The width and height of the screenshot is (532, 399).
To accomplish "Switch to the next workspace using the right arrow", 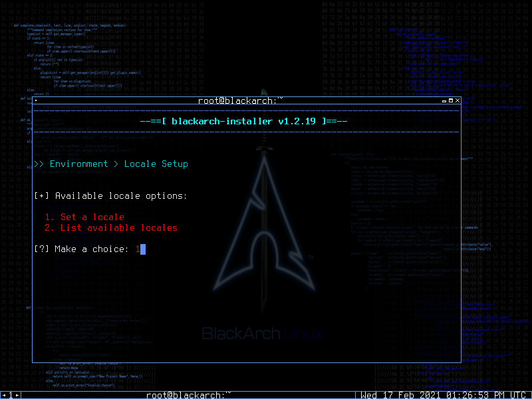I will 17,395.
